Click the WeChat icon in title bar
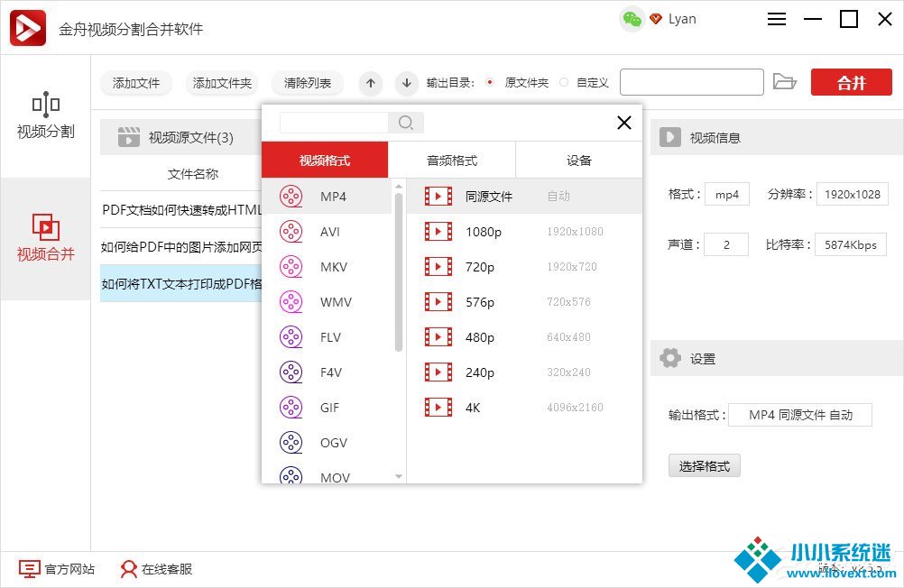Image resolution: width=904 pixels, height=588 pixels. 632,19
